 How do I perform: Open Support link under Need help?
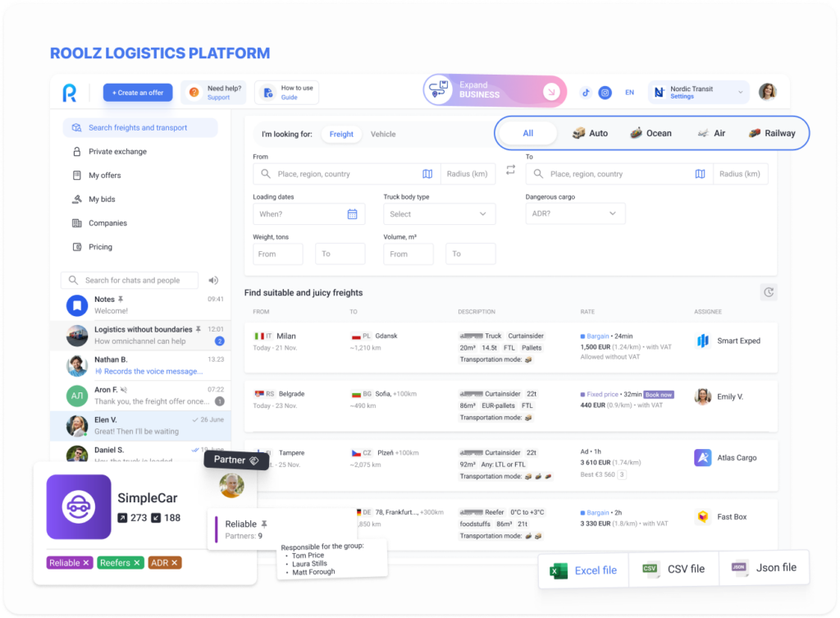218,98
